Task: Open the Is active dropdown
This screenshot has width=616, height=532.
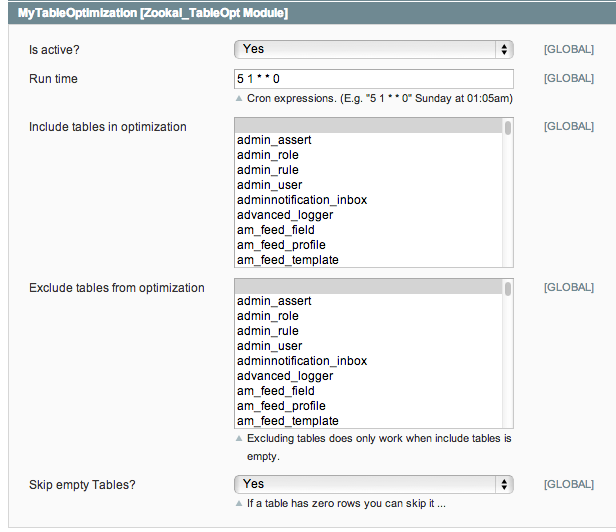Action: pyautogui.click(x=374, y=50)
